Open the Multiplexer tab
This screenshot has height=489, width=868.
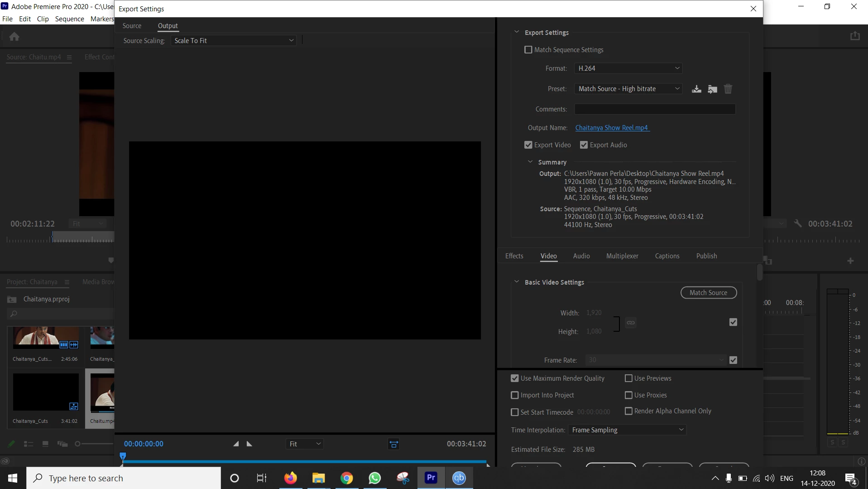pos(622,256)
